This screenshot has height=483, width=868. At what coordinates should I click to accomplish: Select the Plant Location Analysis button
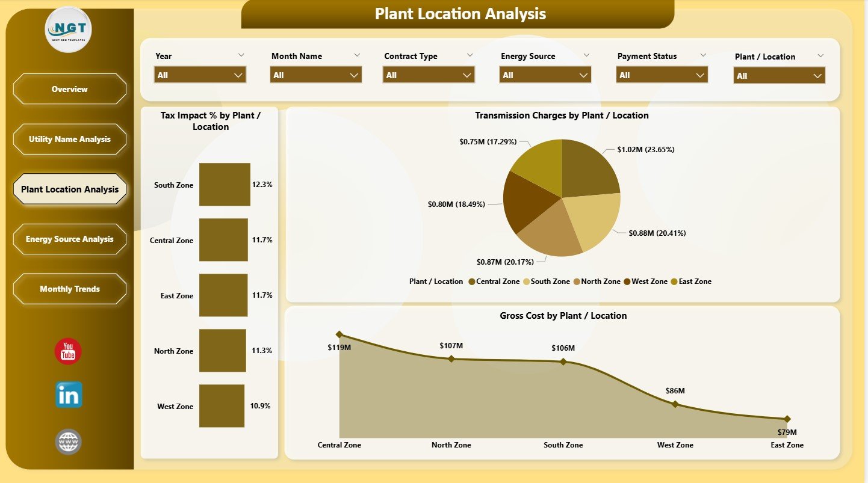click(69, 189)
